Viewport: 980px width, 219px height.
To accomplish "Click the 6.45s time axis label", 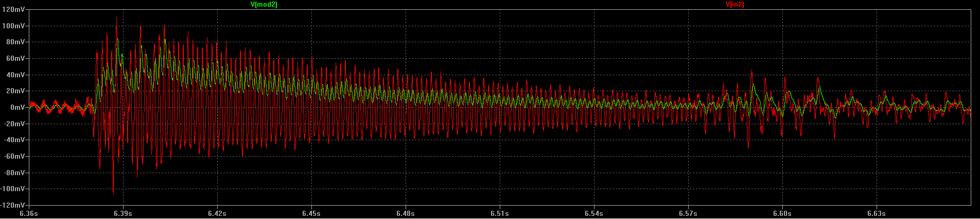I will coord(311,213).
